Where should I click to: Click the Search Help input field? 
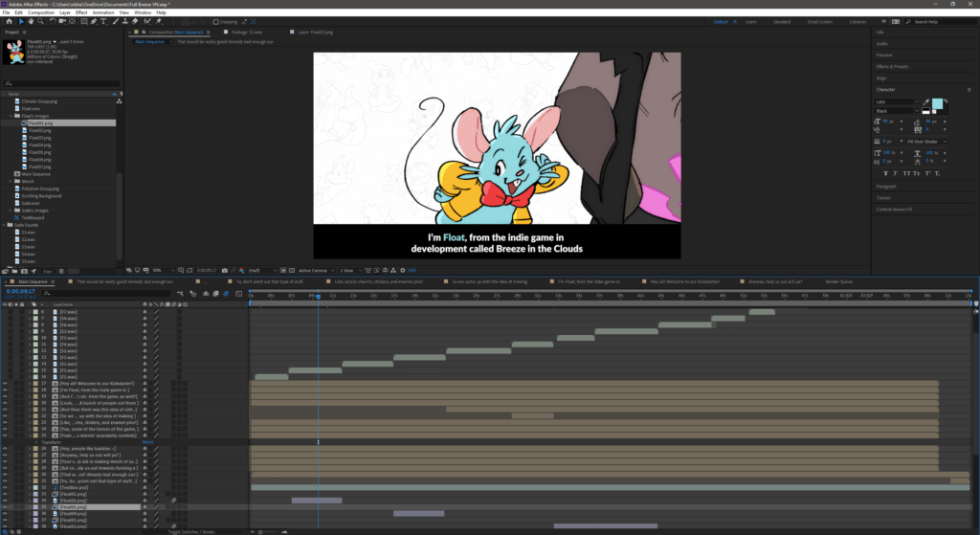coord(944,21)
